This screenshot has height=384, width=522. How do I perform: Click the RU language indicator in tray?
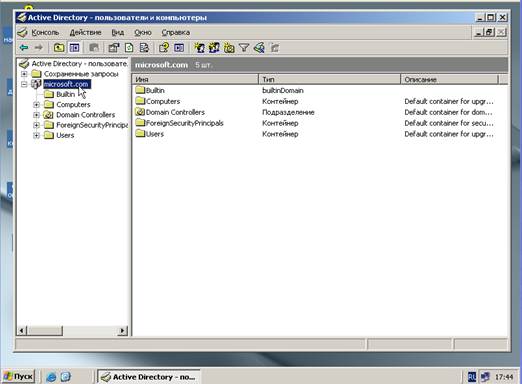tap(472, 377)
